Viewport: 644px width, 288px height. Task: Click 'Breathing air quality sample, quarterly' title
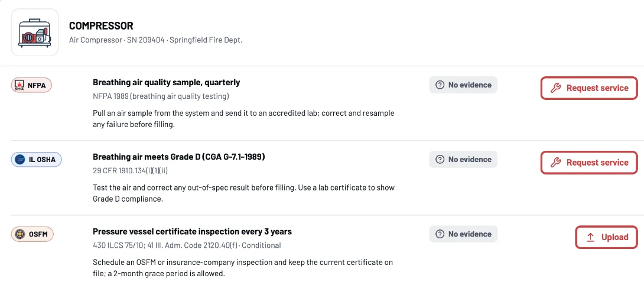click(167, 82)
